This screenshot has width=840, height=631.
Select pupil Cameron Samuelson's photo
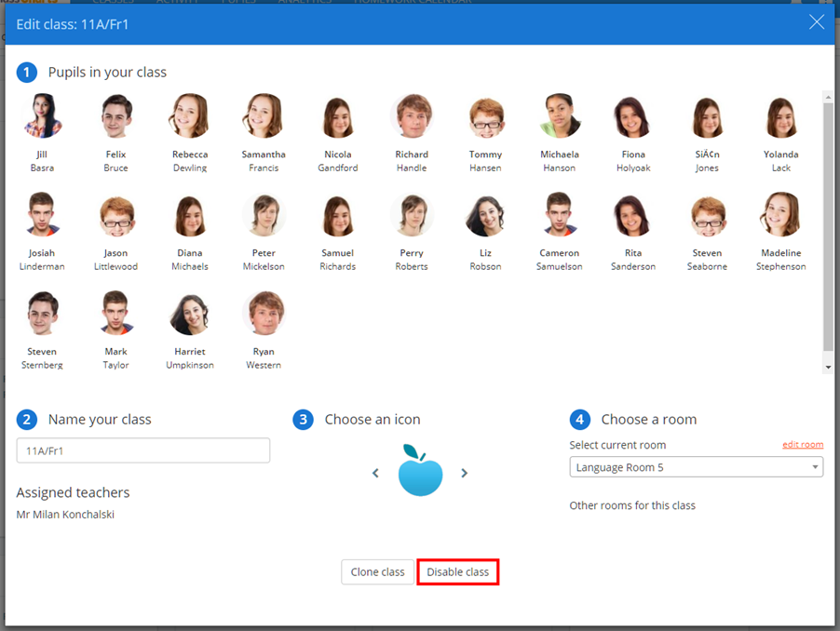pos(559,214)
